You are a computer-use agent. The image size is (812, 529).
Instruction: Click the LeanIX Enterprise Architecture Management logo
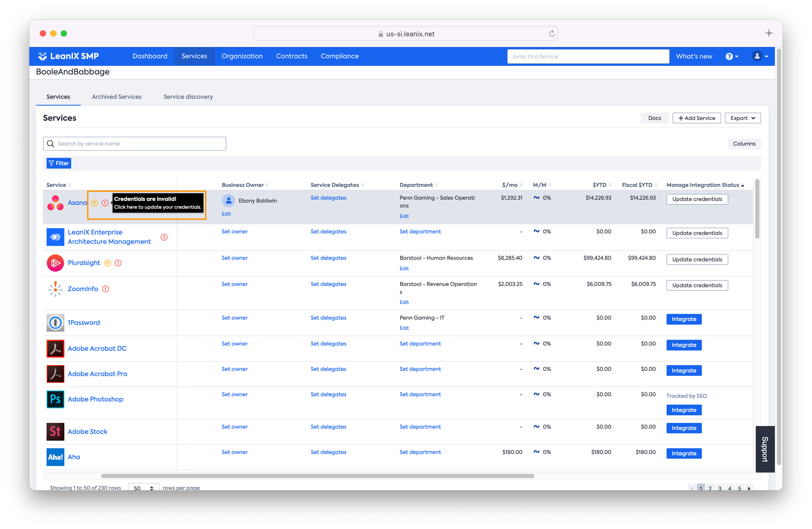point(55,237)
